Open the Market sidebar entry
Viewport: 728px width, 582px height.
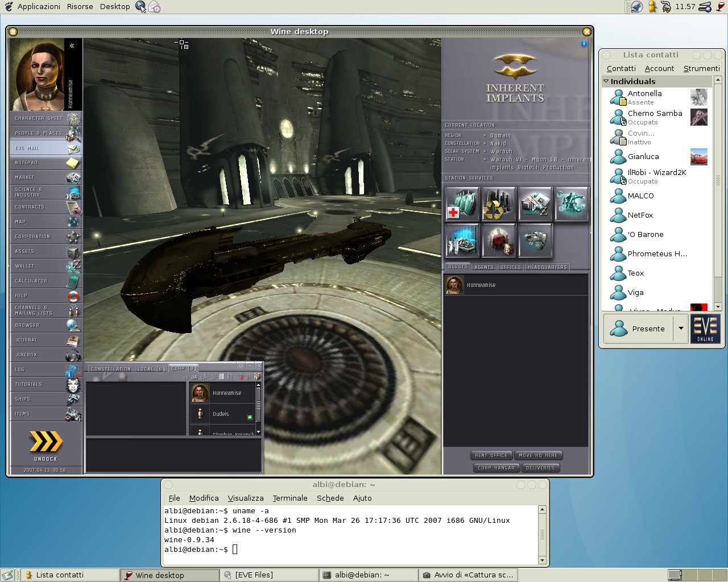click(x=46, y=177)
